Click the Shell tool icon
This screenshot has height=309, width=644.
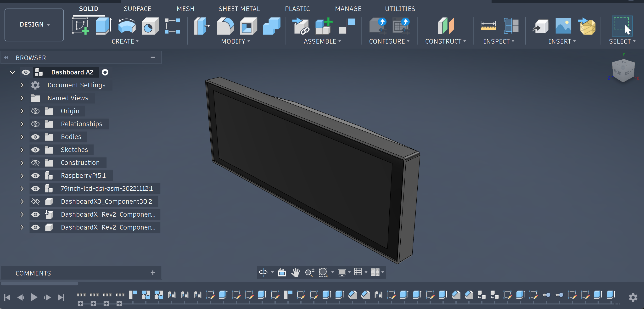click(x=248, y=26)
